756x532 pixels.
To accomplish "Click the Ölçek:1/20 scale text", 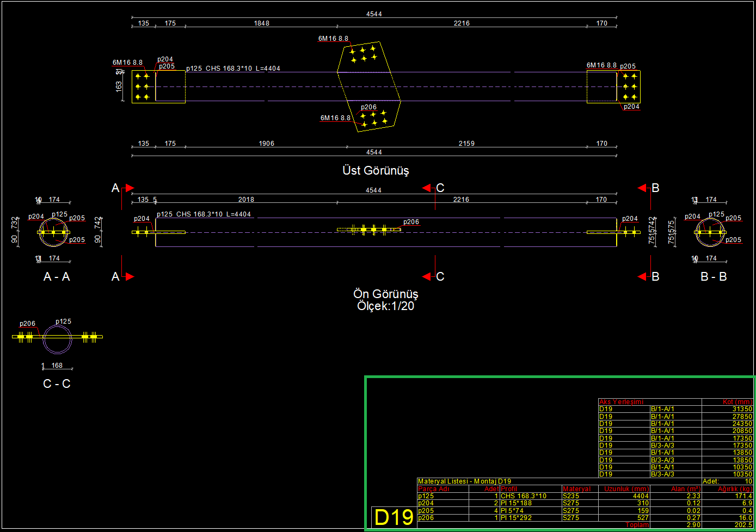I will pyautogui.click(x=385, y=306).
